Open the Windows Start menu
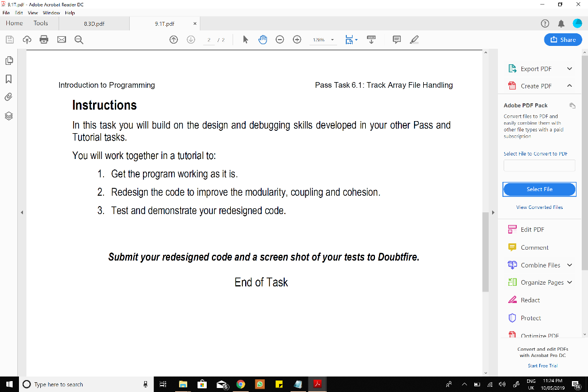This screenshot has height=392, width=588. point(9,384)
